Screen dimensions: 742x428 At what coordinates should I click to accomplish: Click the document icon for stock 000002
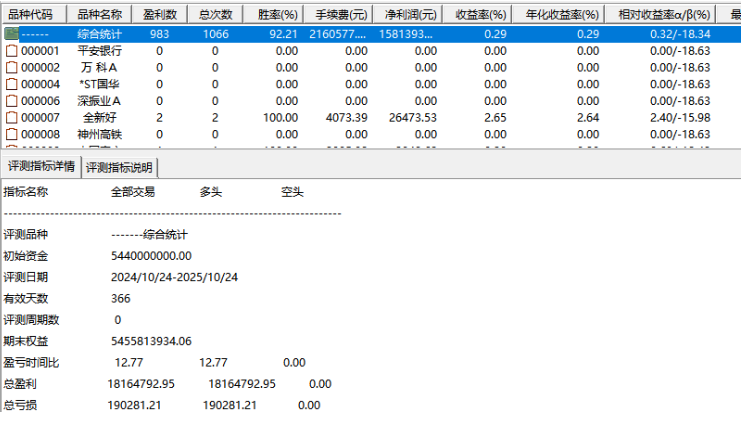click(x=11, y=67)
